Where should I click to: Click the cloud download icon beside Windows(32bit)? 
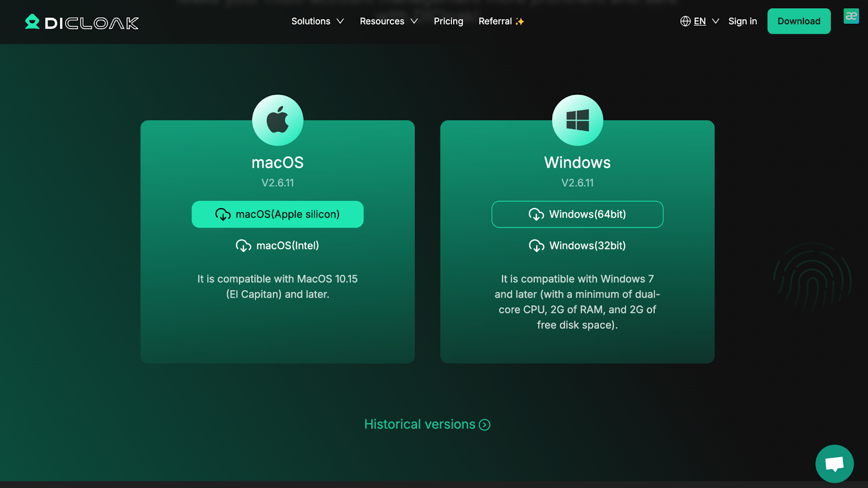[537, 246]
